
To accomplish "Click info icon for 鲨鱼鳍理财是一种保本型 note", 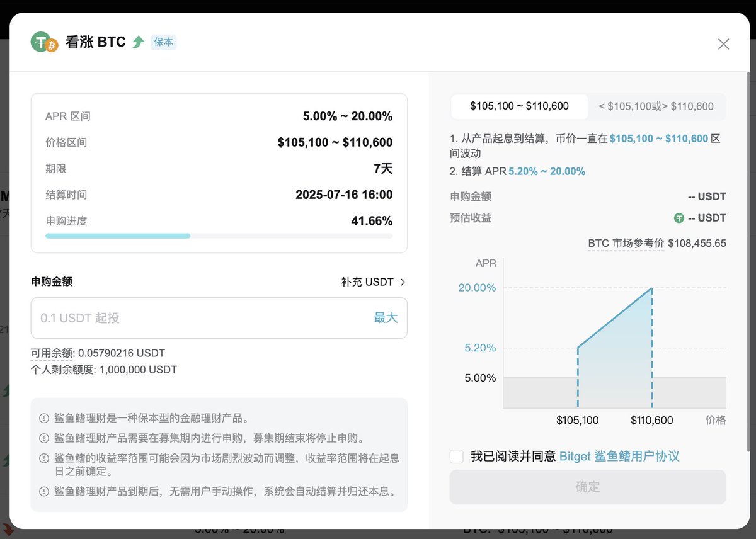I will (x=44, y=418).
